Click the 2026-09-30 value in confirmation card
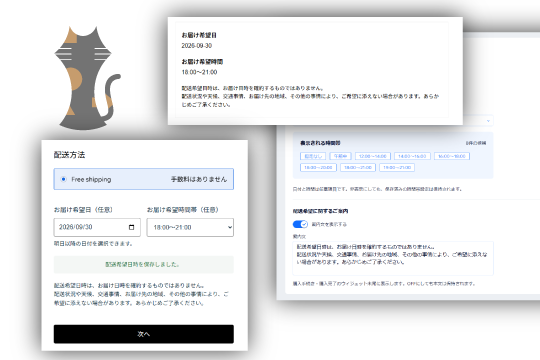The width and height of the screenshot is (540, 360). (x=197, y=45)
